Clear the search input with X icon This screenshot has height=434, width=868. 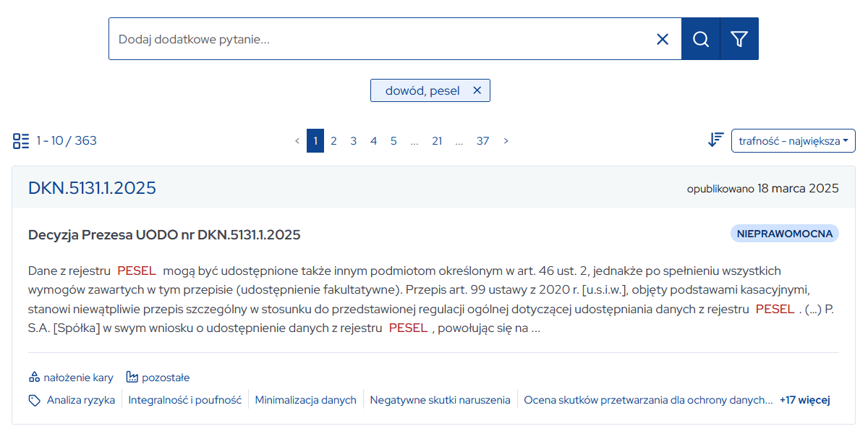point(662,39)
